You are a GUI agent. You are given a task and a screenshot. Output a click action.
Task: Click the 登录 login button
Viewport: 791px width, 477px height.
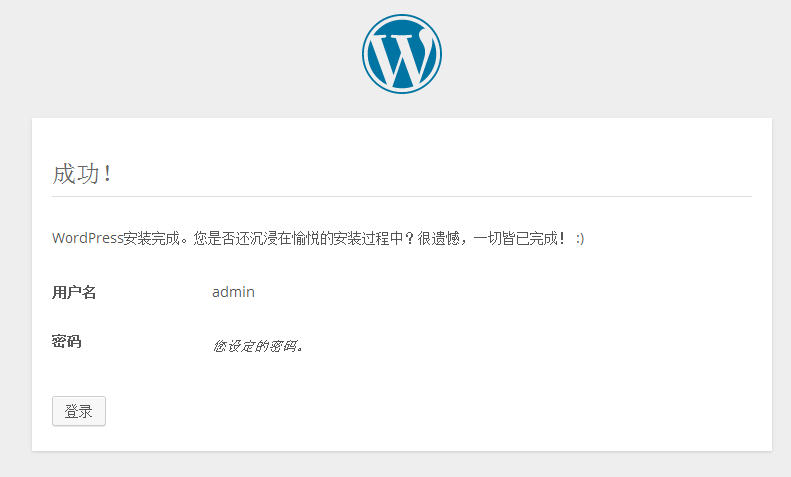pyautogui.click(x=79, y=411)
